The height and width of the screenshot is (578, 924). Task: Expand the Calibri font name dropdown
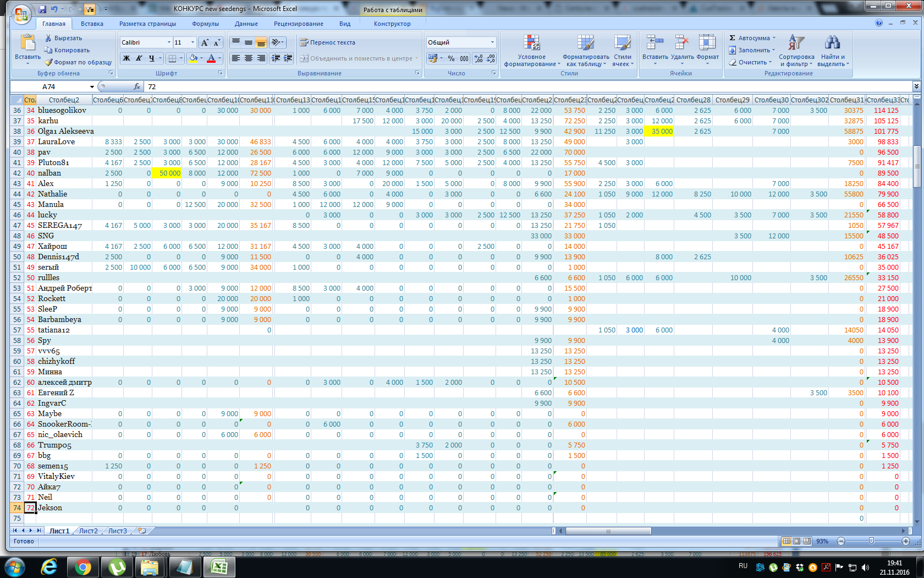click(x=169, y=42)
